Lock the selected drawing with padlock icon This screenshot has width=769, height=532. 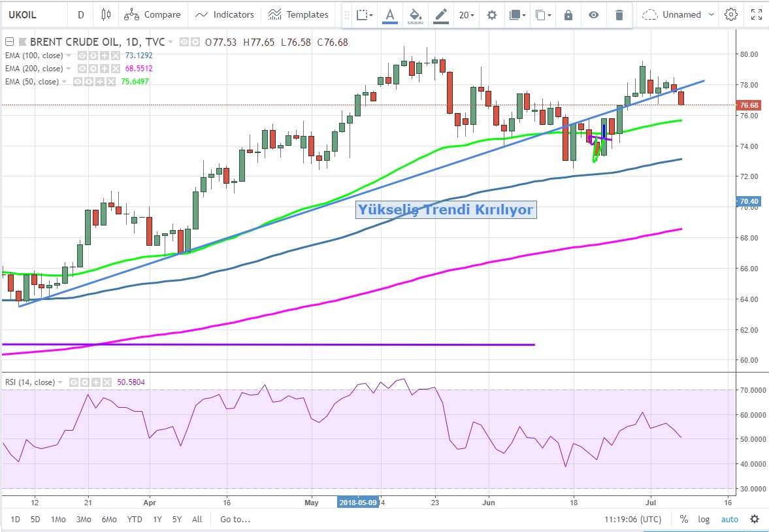pos(568,15)
